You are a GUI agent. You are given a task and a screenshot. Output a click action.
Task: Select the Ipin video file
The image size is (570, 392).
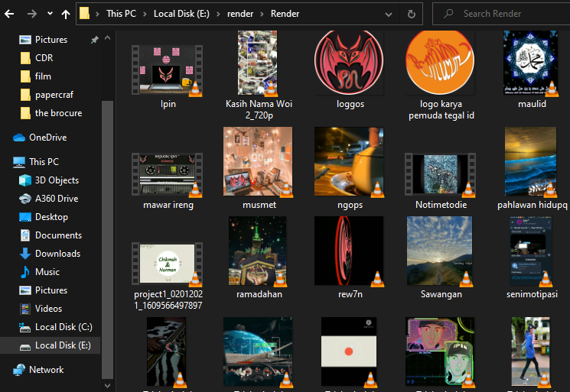click(168, 77)
